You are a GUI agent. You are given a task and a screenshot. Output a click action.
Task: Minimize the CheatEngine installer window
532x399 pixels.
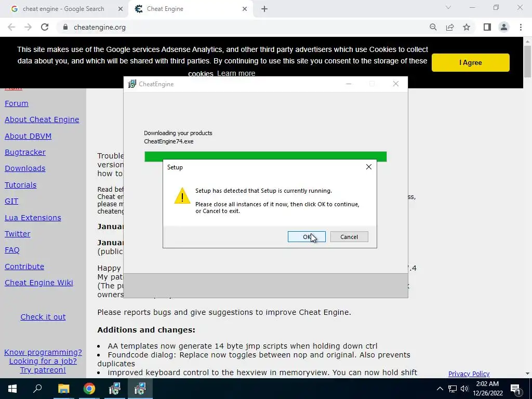click(349, 84)
